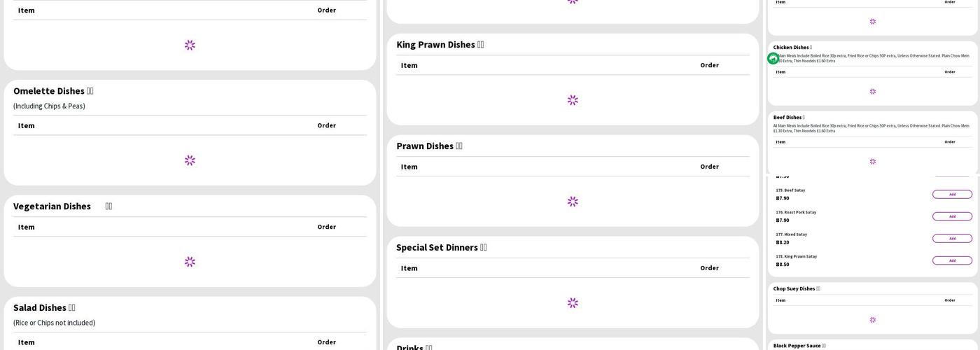Click the icon next to Special Set Dinners
Screen dimensions: 980x350
click(x=484, y=248)
